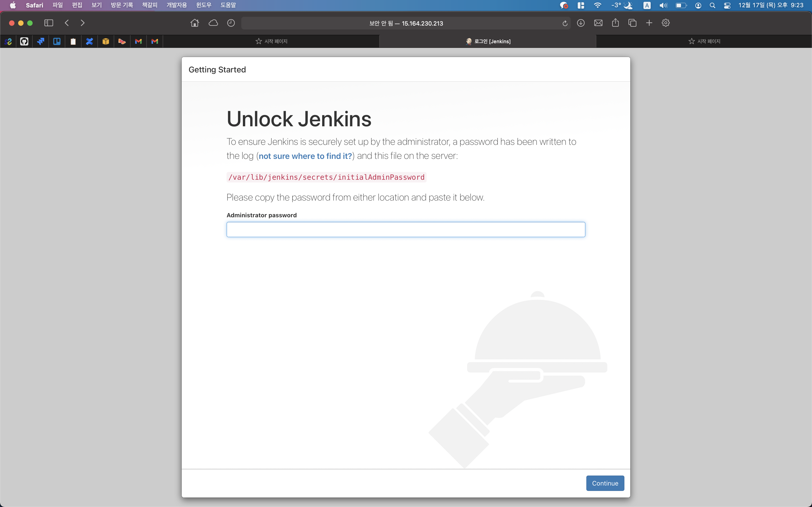Viewport: 812px width, 507px height.
Task: Add a new tab with plus icon
Action: [649, 23]
